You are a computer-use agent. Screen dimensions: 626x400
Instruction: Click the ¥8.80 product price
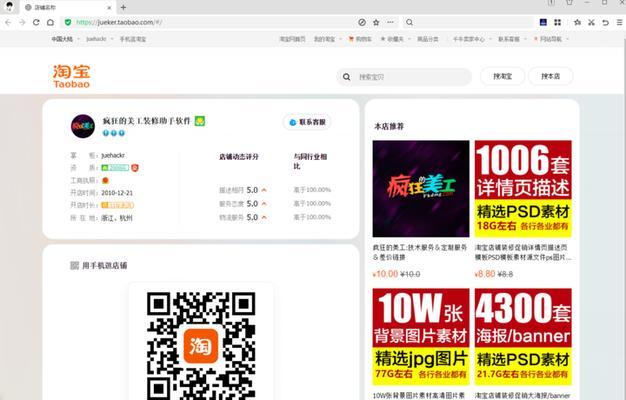click(x=485, y=274)
